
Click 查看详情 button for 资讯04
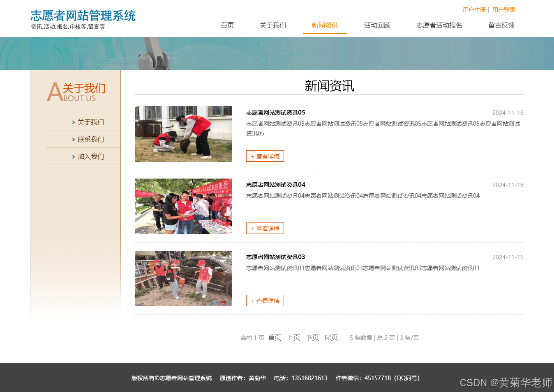[x=265, y=229]
